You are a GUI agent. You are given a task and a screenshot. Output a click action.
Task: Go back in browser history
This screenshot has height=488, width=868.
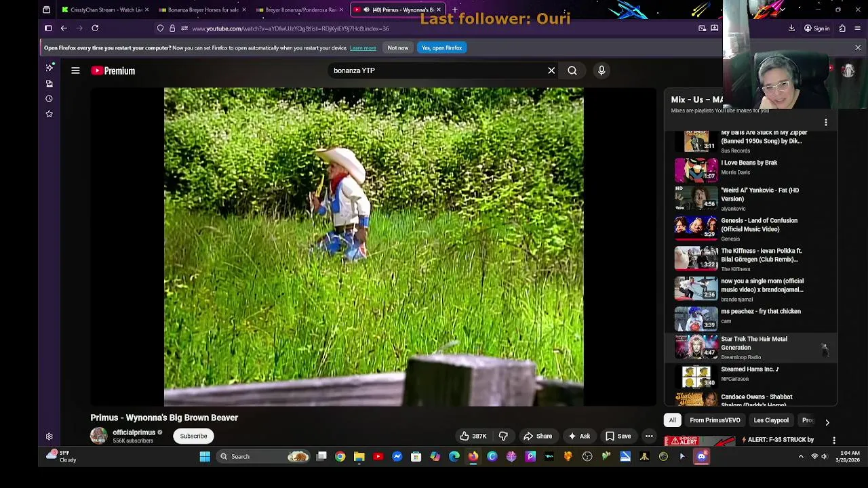[64, 28]
